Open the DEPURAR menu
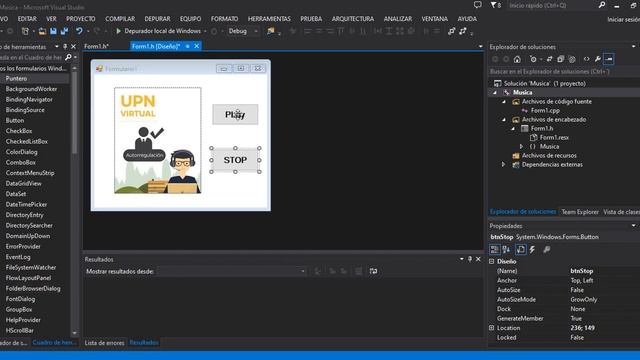The width and height of the screenshot is (640, 360). pos(157,19)
